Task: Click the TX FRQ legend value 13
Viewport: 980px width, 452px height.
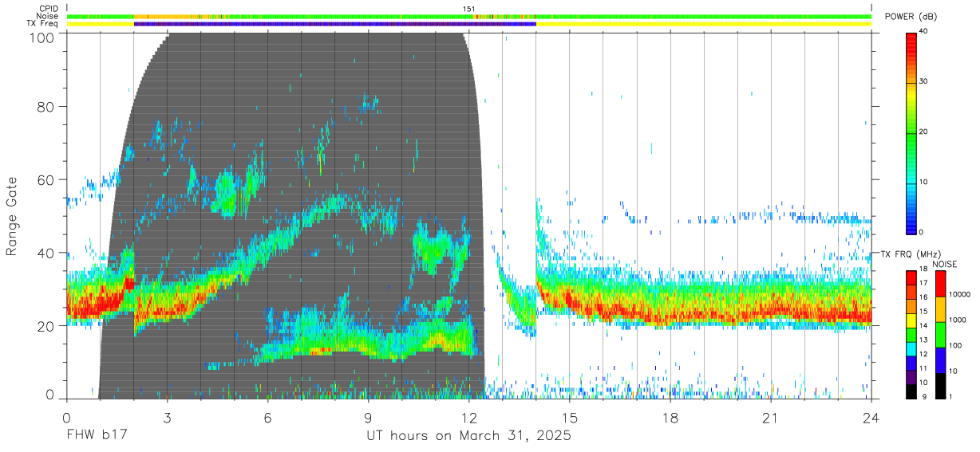Action: pyautogui.click(x=923, y=340)
